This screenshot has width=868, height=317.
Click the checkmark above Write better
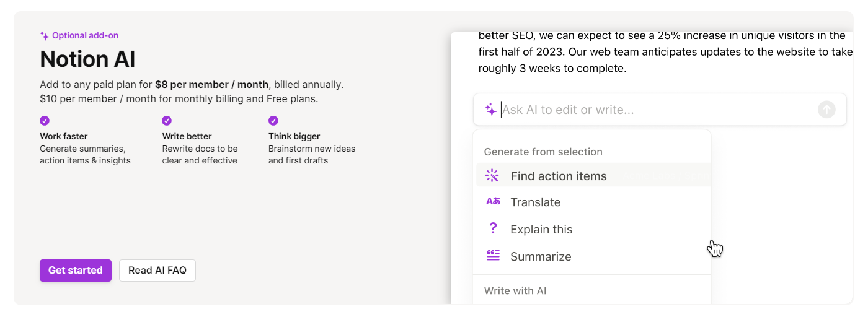pos(167,121)
